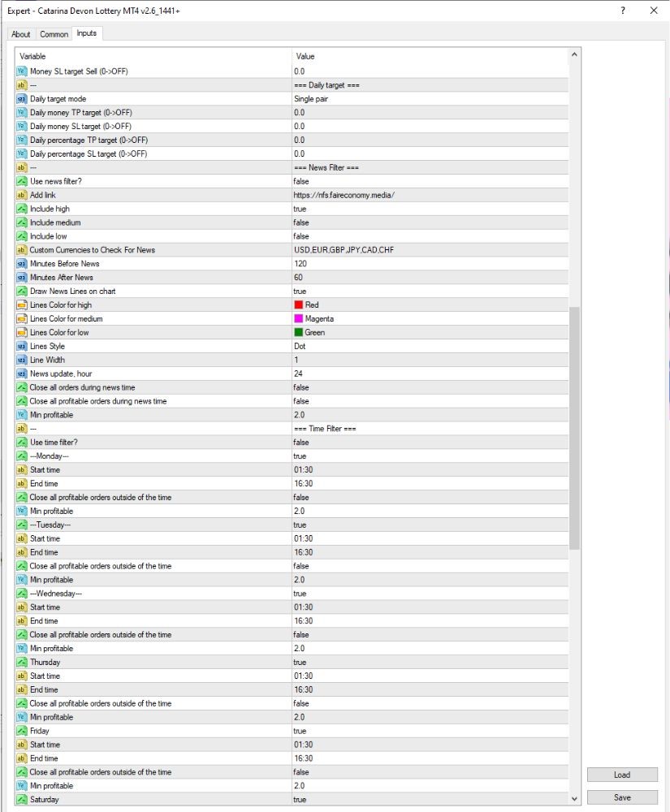Open the Lines Style Dot value dropdown

[430, 346]
